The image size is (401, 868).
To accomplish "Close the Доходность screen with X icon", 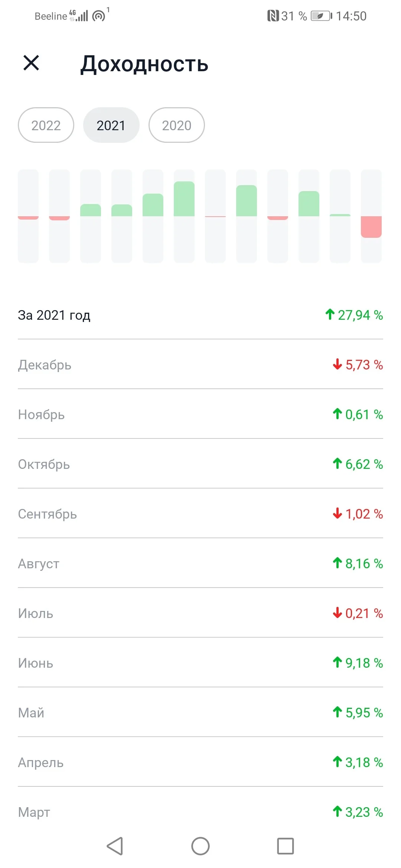I will tap(31, 63).
